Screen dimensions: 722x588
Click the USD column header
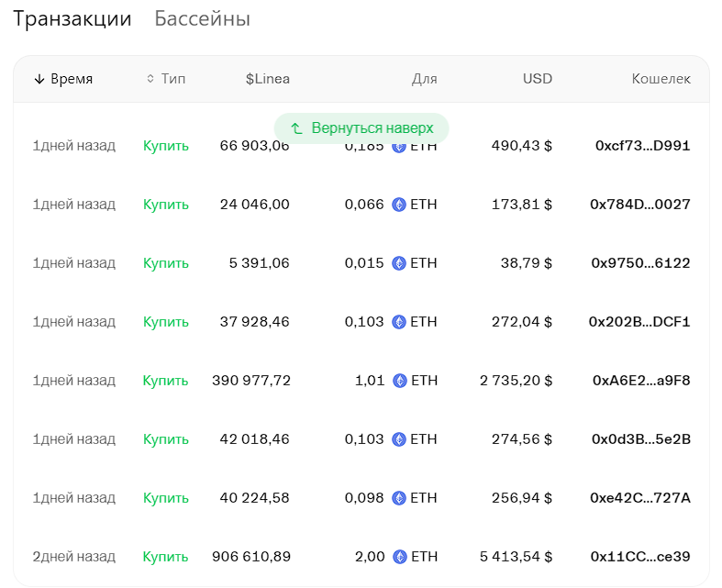pos(538,79)
